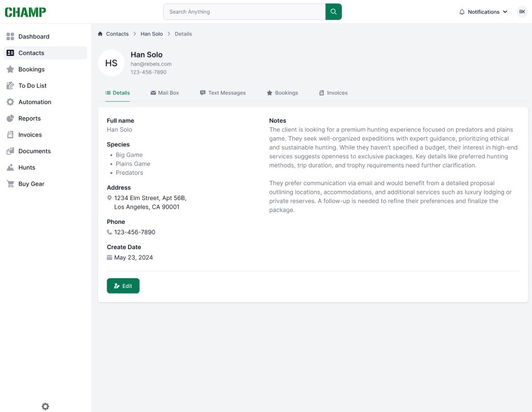Click the home icon in breadcrumb
Viewport: 532px width, 412px height.
100,34
